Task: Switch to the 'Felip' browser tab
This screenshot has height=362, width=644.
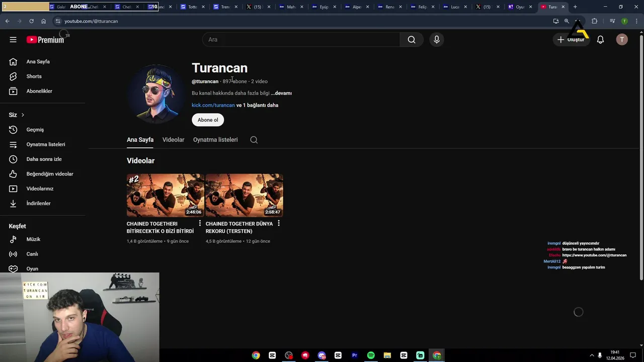Action: 419,7
